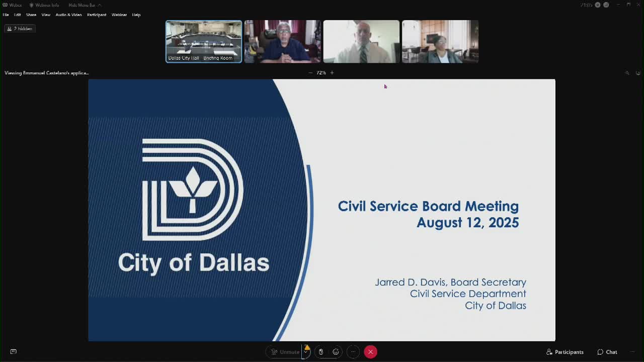The height and width of the screenshot is (362, 644).
Task: Open panel options ellipsis next to Chat
Action: pyautogui.click(x=633, y=352)
